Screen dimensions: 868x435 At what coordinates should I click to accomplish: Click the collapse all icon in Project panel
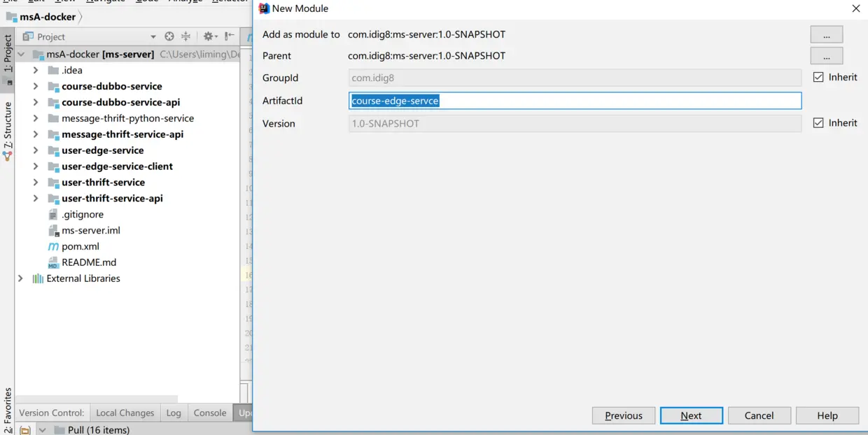click(x=186, y=36)
